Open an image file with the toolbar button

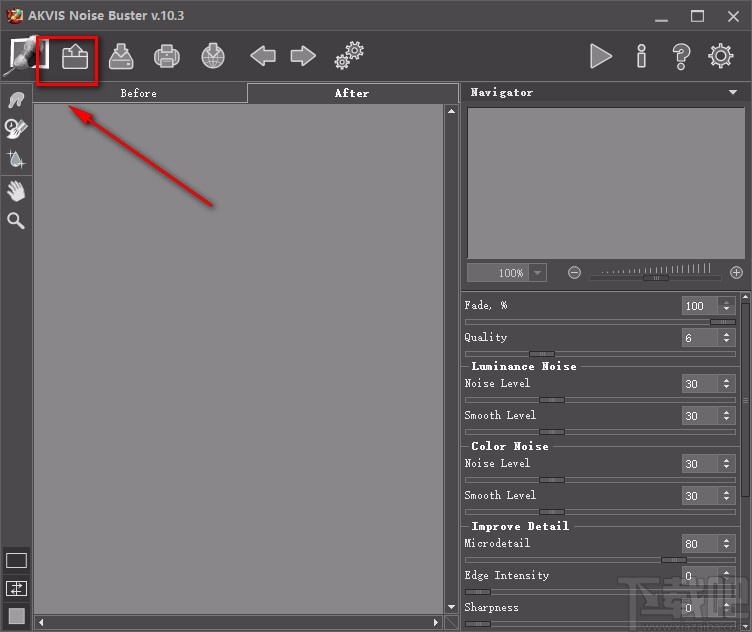tap(75, 57)
